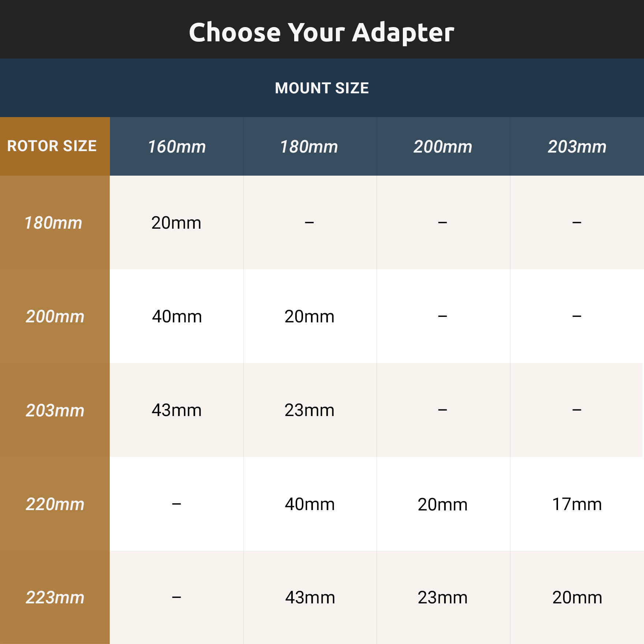Click the MOUNT SIZE header

click(322, 88)
